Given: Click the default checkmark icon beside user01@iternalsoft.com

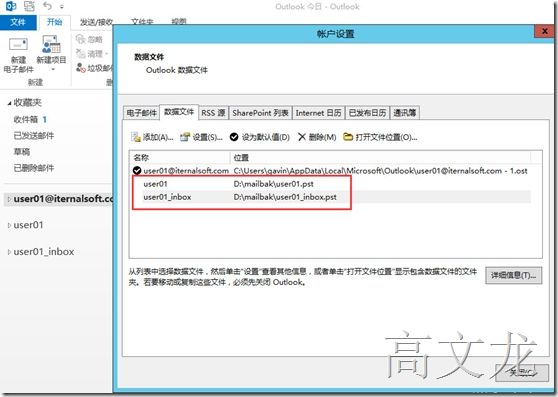Looking at the screenshot, I should (137, 171).
